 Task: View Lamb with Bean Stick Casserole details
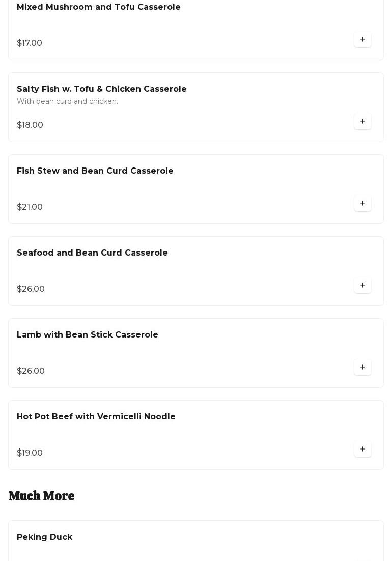pos(88,335)
